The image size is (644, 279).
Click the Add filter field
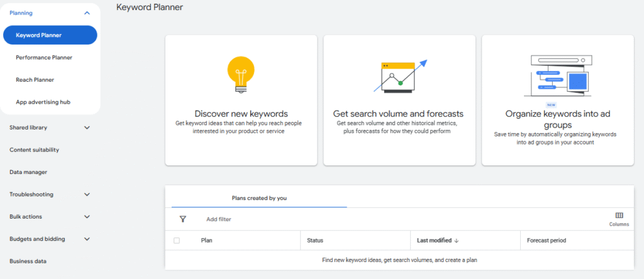(219, 219)
